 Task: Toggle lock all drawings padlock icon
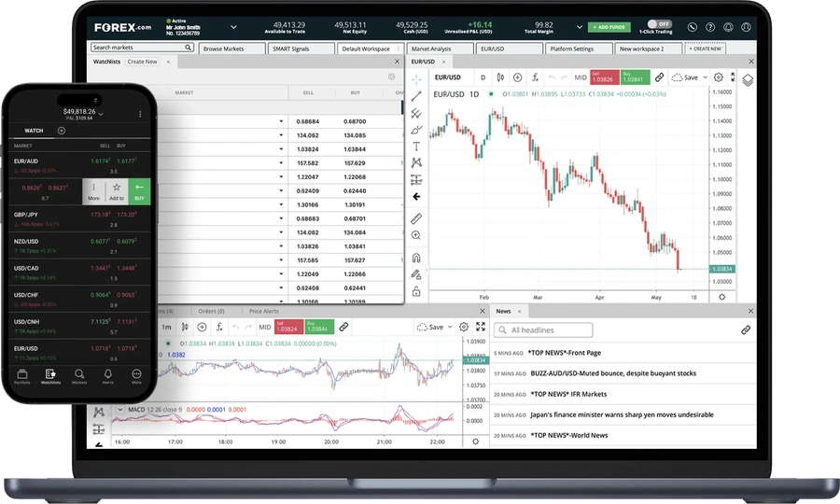pos(416,292)
